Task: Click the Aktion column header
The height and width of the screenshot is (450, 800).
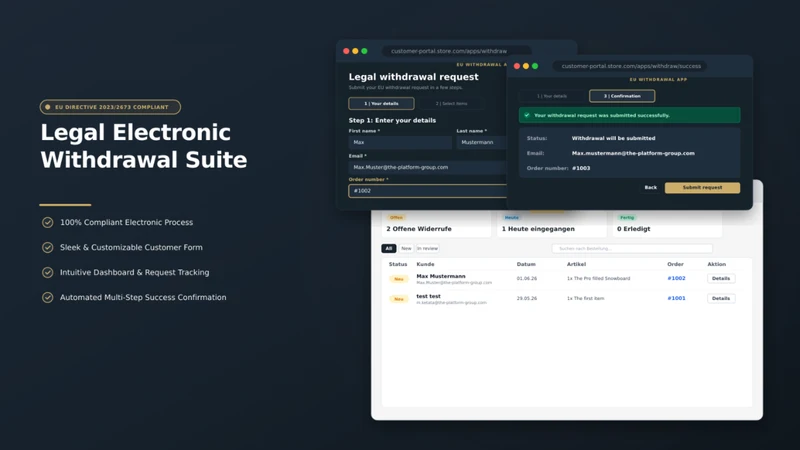Action: click(716, 264)
